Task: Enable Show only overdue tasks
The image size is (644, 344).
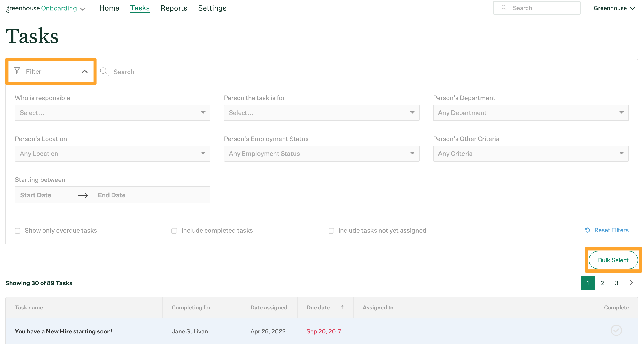Action: coord(18,231)
